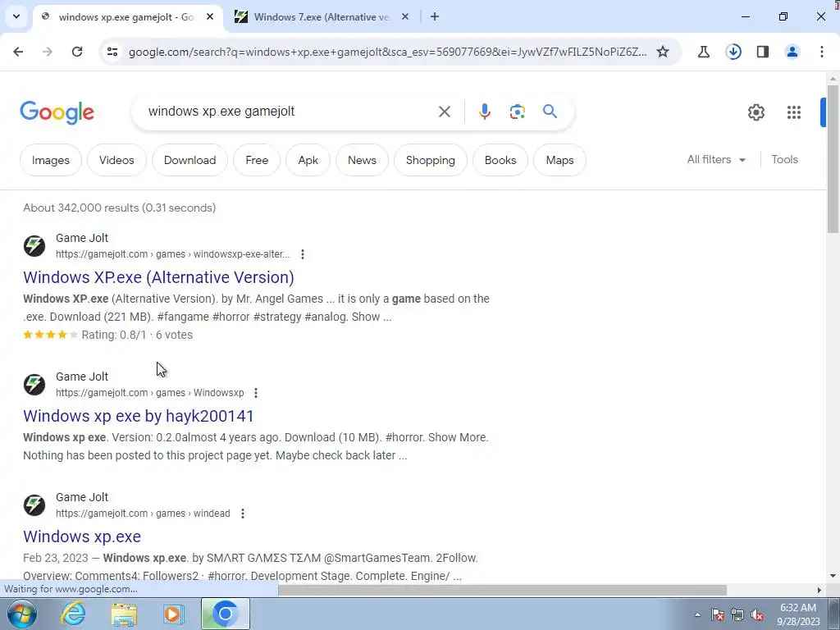Open more options for Alternative Version result
The width and height of the screenshot is (840, 630).
(x=302, y=254)
